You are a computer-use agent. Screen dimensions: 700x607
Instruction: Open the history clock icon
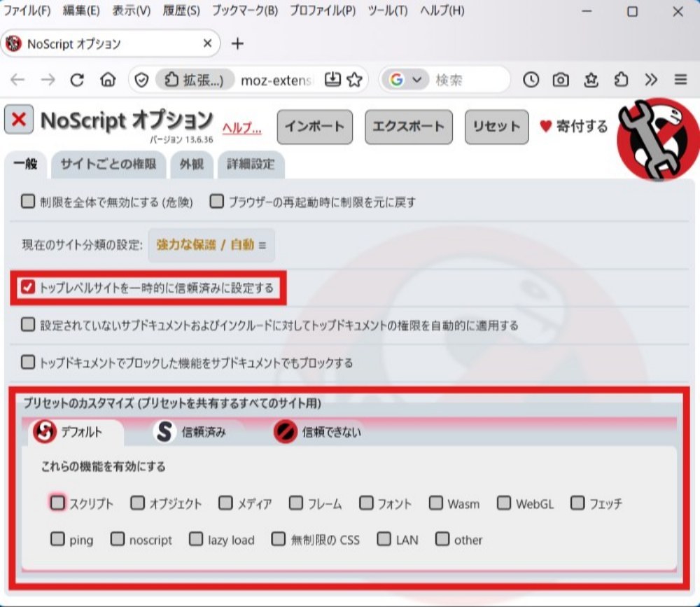531,80
